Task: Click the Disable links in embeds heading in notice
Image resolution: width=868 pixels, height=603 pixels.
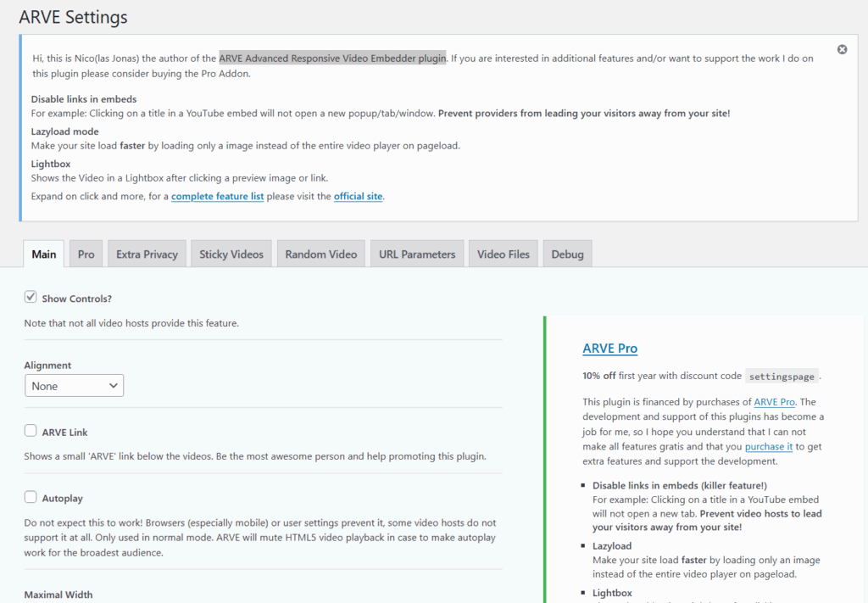Action: [84, 99]
